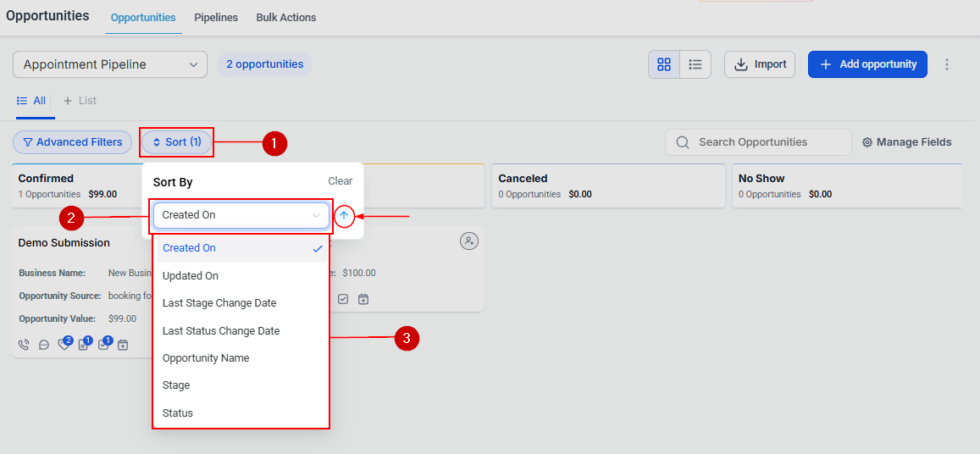Click the phone call icon on Demo Submission card
Image resolution: width=980 pixels, height=454 pixels.
23,345
